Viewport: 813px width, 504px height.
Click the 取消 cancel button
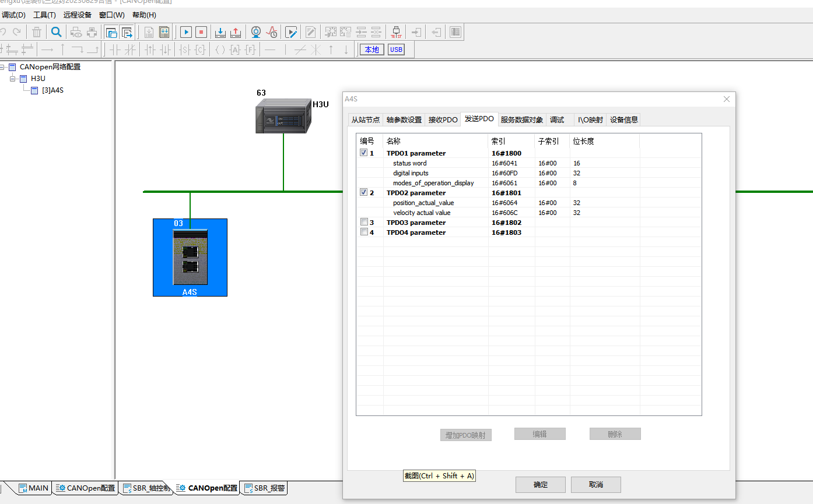[x=596, y=485]
